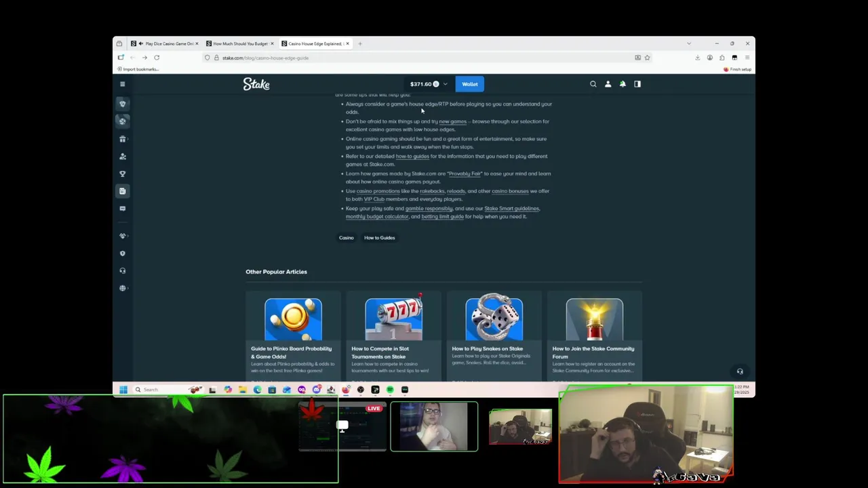Open browser extensions puzzle icon
This screenshot has height=488, width=868.
[722, 58]
